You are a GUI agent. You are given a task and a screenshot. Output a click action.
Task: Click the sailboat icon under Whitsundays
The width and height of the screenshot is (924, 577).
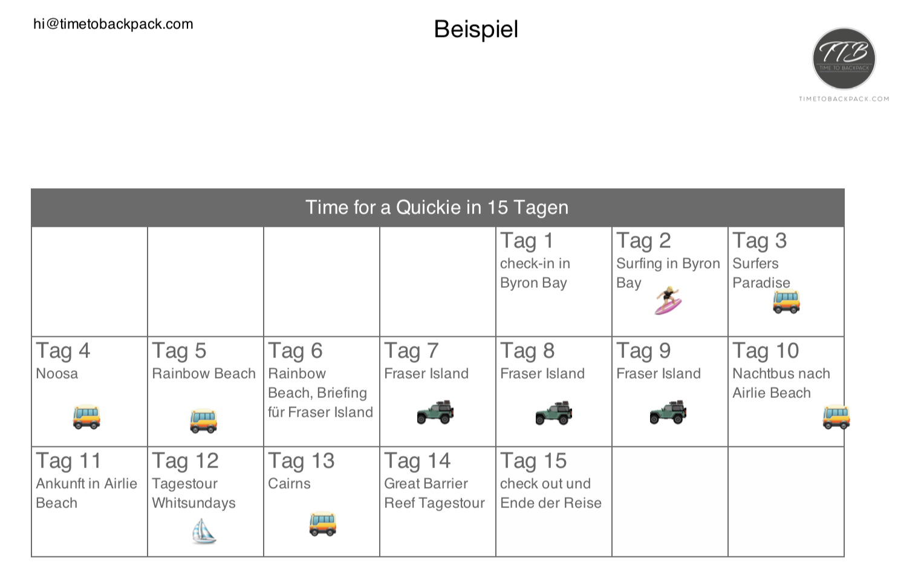click(x=204, y=531)
